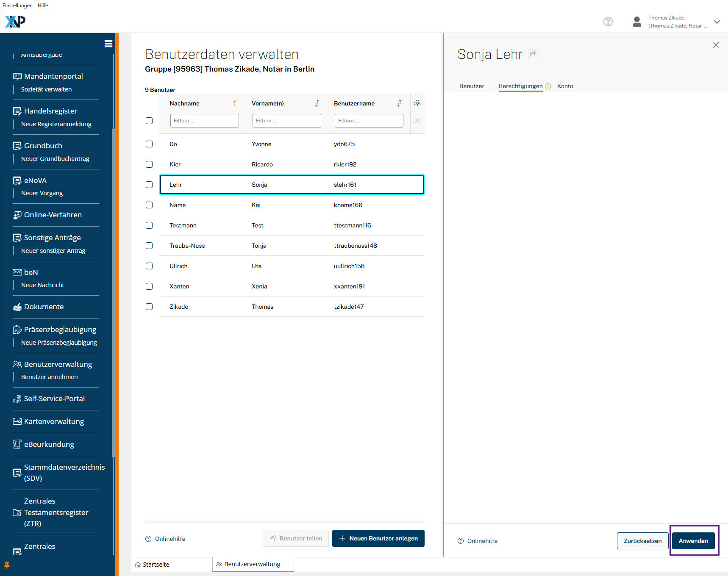Click Neuen Benutzer anlegen button

pyautogui.click(x=378, y=538)
